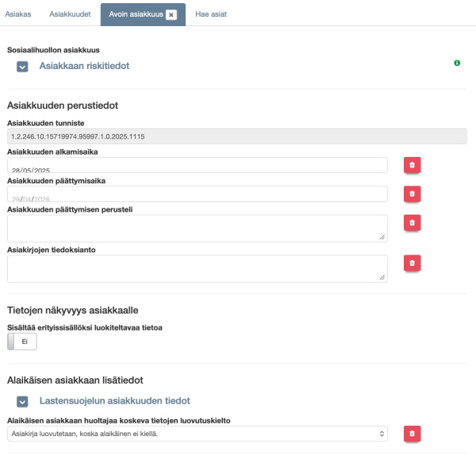This screenshot has height=455, width=476.
Task: Delete Asiakirjojen tiedoksianto via trash icon
Action: coord(412,263)
